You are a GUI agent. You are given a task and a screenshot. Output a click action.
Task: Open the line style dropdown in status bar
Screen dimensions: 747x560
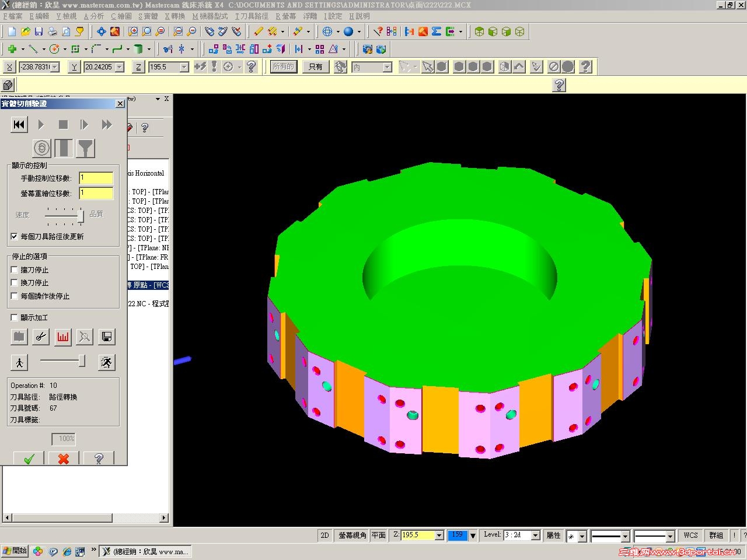coord(625,535)
